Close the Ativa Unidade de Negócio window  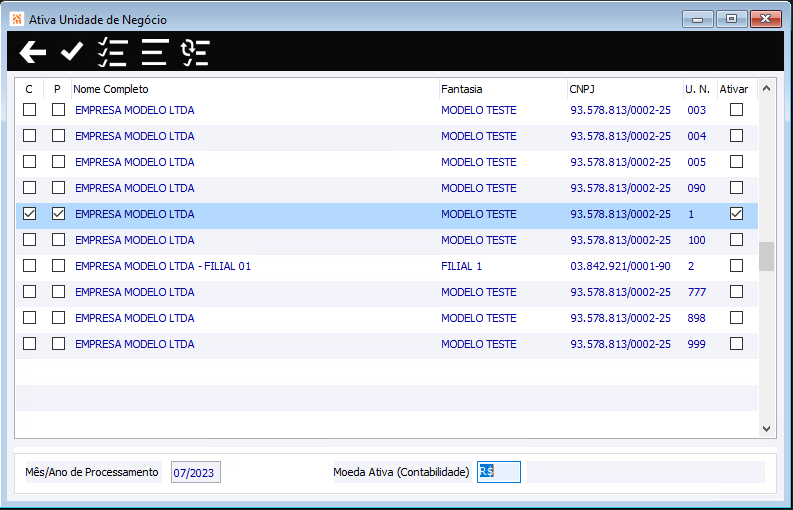(766, 19)
